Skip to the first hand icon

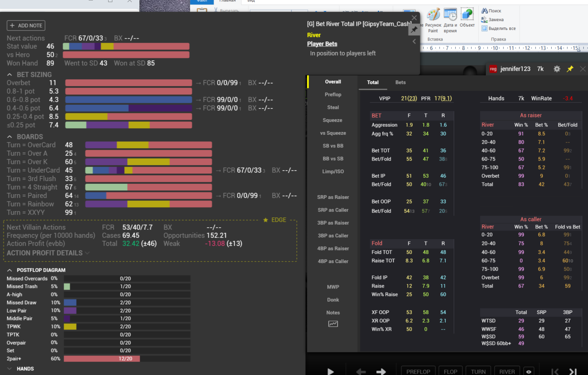pos(555,372)
